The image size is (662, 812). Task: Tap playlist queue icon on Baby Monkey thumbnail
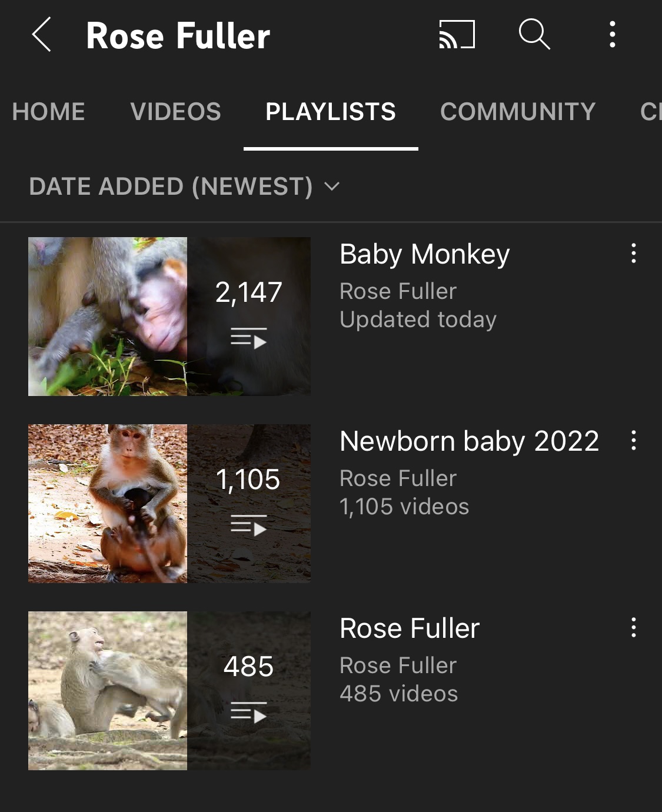pyautogui.click(x=248, y=338)
